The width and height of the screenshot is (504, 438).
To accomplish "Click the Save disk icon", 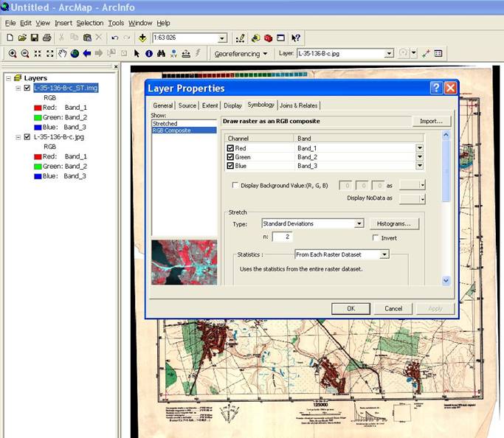I will pyautogui.click(x=35, y=38).
